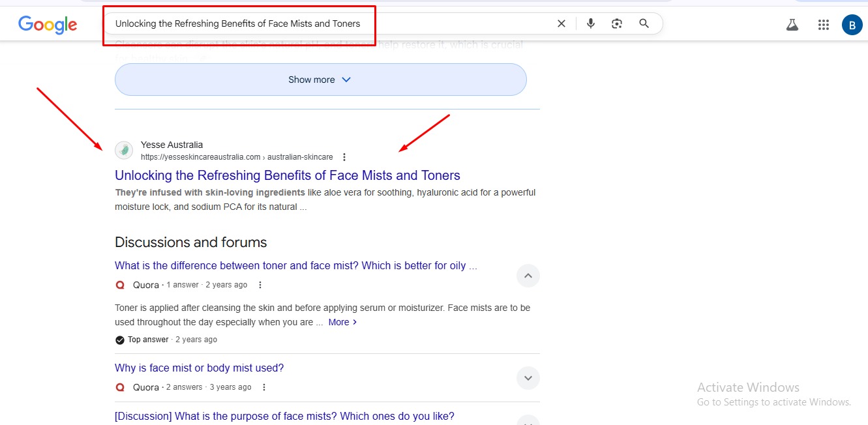Expand the Show more section
Image resolution: width=868 pixels, height=425 pixels.
click(320, 80)
